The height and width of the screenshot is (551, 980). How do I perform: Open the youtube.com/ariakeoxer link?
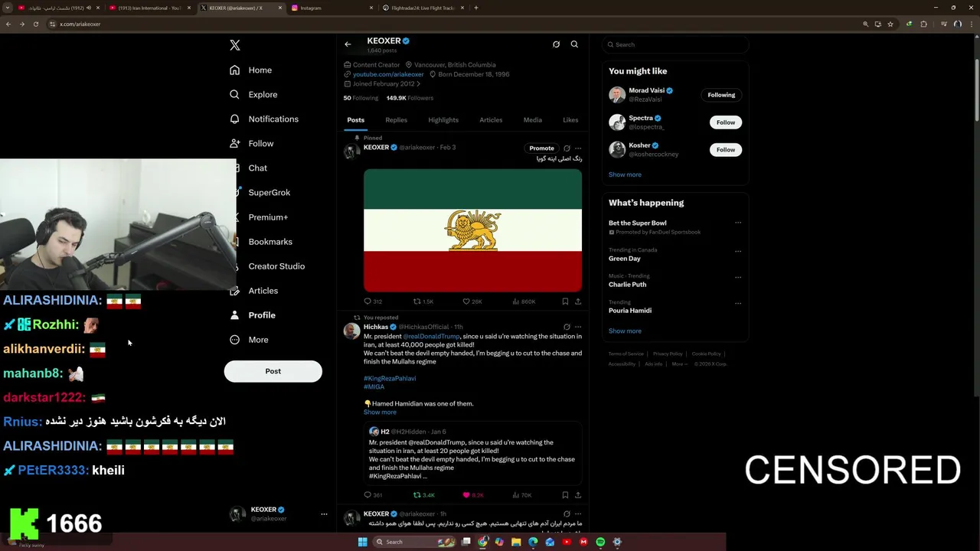coord(388,74)
